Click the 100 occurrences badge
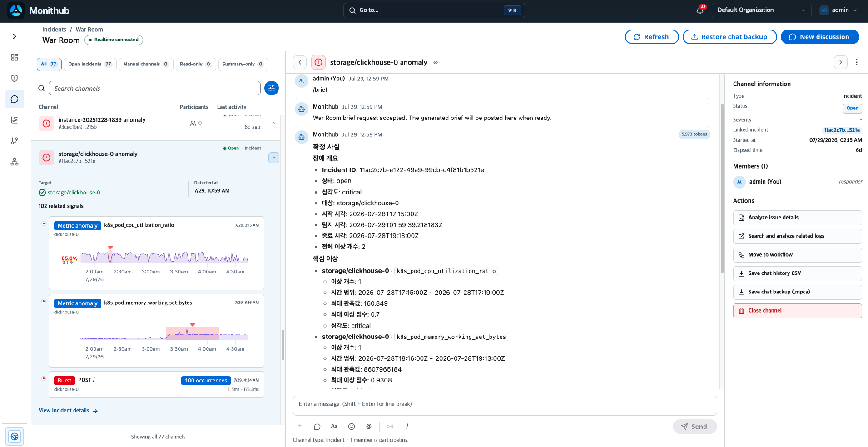The height and width of the screenshot is (447, 868). (x=206, y=381)
